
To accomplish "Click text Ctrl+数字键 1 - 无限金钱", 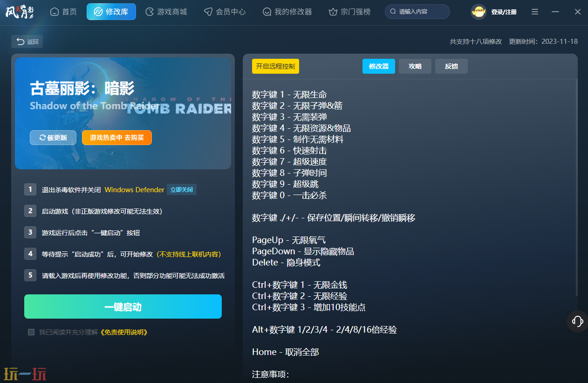I will (300, 285).
